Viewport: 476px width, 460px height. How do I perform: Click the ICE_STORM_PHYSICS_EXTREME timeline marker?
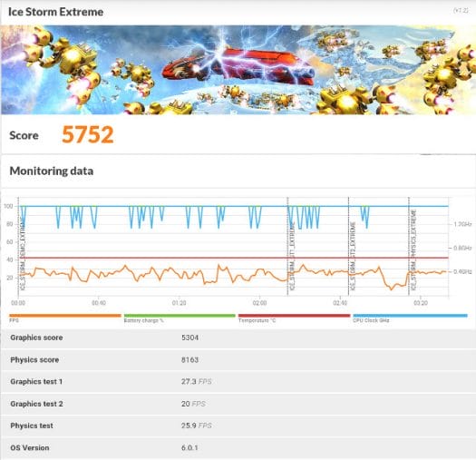[x=413, y=250]
